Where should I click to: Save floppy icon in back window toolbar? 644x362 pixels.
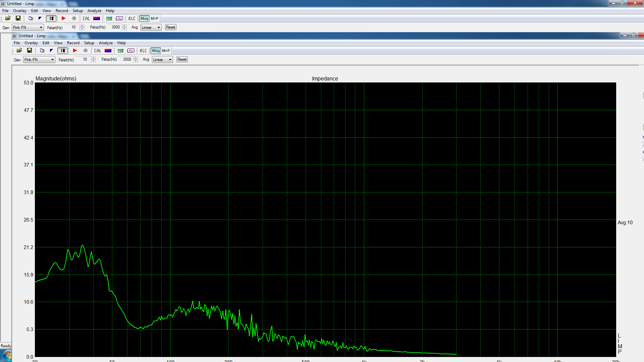18,18
